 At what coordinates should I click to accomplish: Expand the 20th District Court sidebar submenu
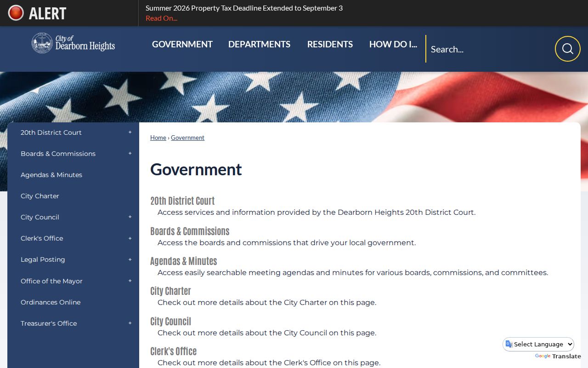point(130,132)
